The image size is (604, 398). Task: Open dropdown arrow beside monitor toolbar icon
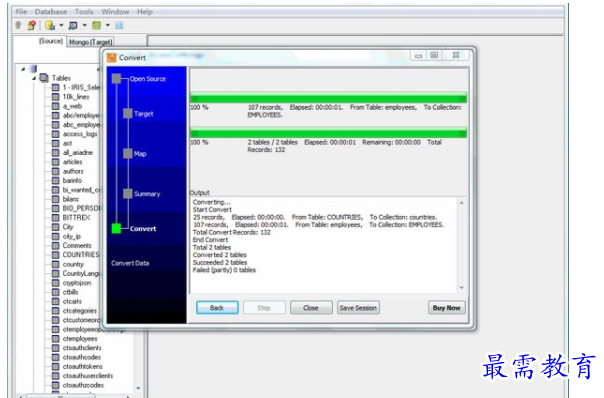[84, 26]
